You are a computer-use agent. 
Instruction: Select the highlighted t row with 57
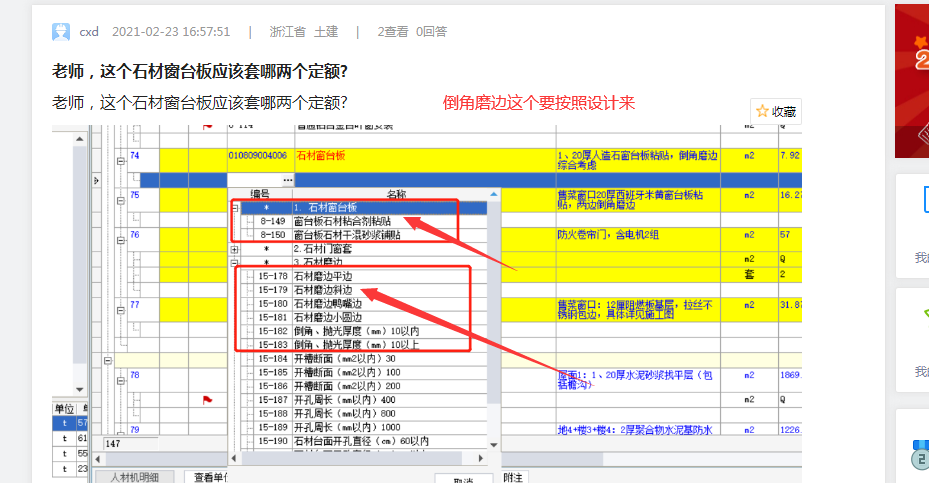click(x=70, y=423)
